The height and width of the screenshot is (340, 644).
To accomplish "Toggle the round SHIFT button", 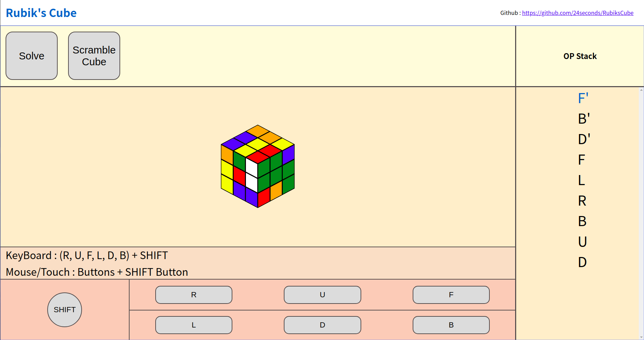I will [65, 310].
